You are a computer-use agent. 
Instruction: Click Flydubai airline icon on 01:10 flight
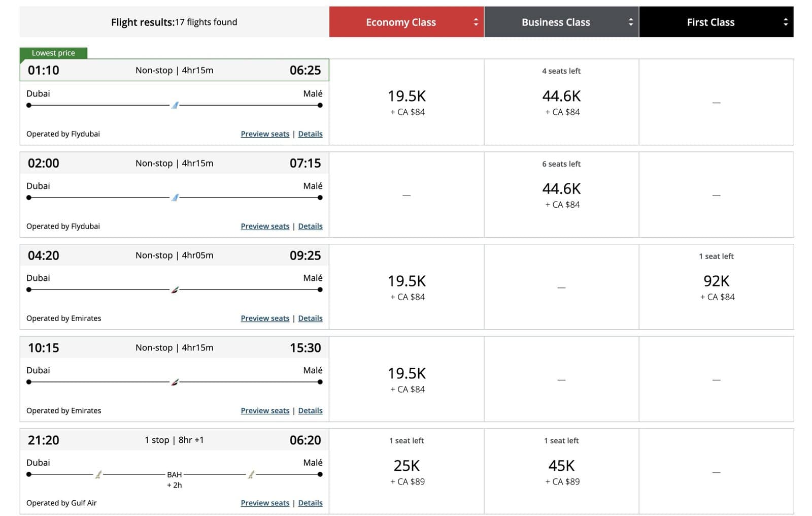[175, 105]
